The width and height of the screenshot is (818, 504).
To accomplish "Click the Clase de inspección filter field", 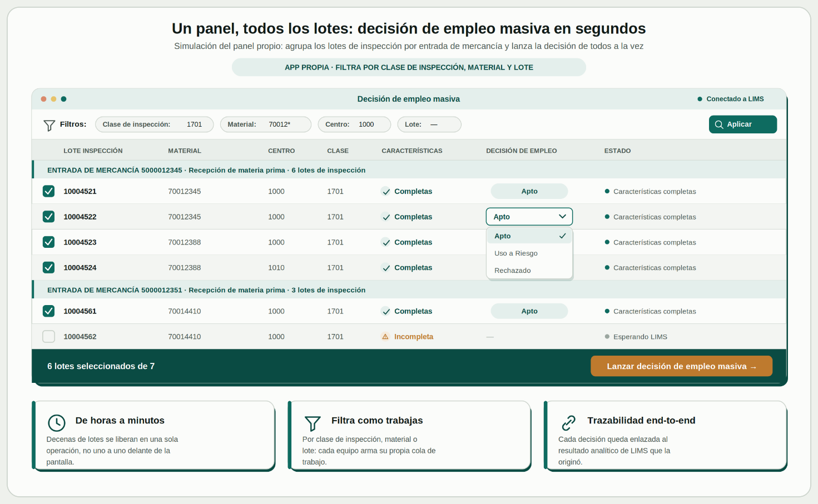I will 155,124.
